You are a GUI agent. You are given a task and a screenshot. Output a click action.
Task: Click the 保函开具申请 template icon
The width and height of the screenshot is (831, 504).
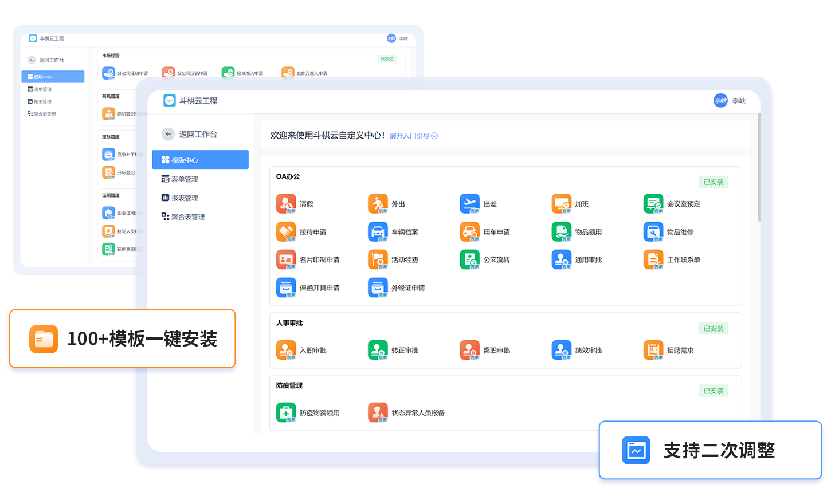(x=285, y=288)
